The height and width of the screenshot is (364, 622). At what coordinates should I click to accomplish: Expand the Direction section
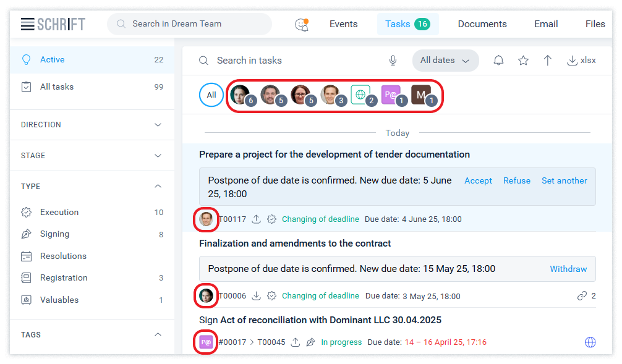[158, 125]
